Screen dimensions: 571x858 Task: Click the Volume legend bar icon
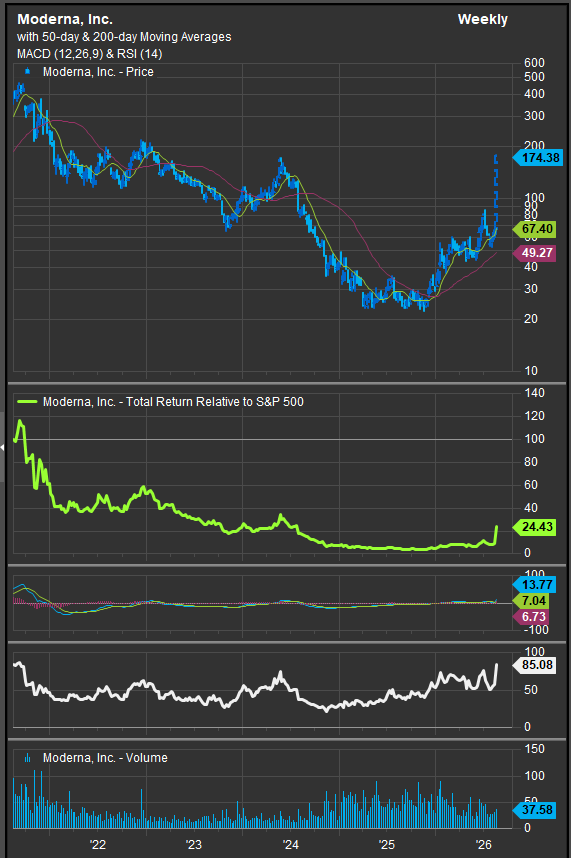click(27, 758)
